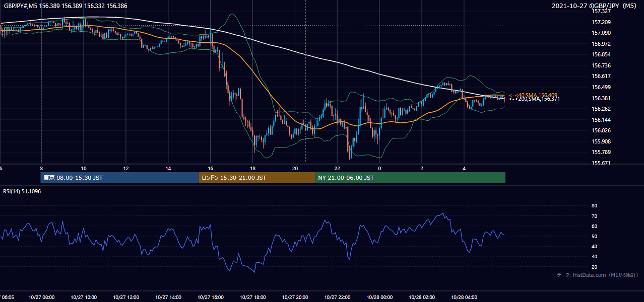This screenshot has height=302, width=644.
Task: Click price axis label 156.381
Action: 601,98
